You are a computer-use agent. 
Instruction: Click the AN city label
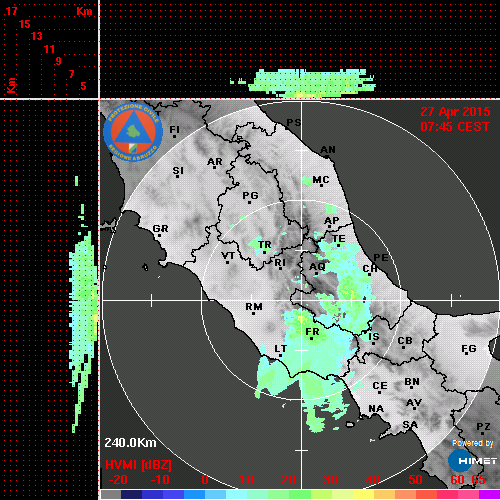[x=328, y=150]
